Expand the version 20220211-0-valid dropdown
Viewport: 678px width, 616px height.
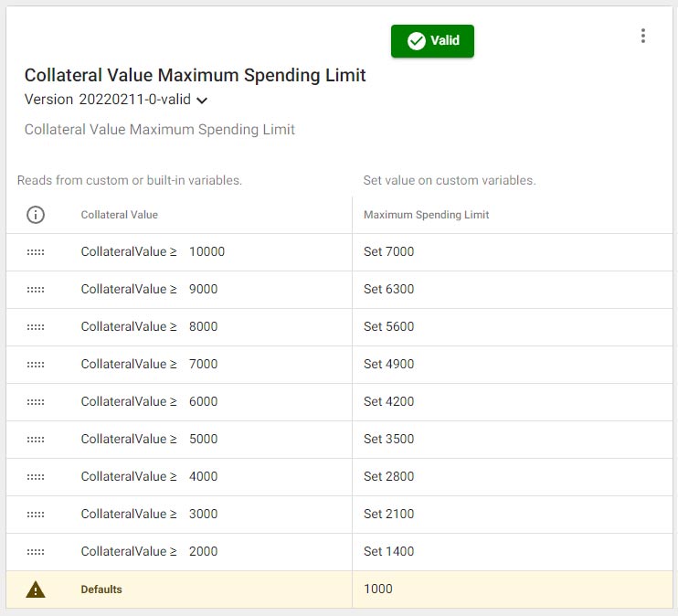pyautogui.click(x=201, y=100)
